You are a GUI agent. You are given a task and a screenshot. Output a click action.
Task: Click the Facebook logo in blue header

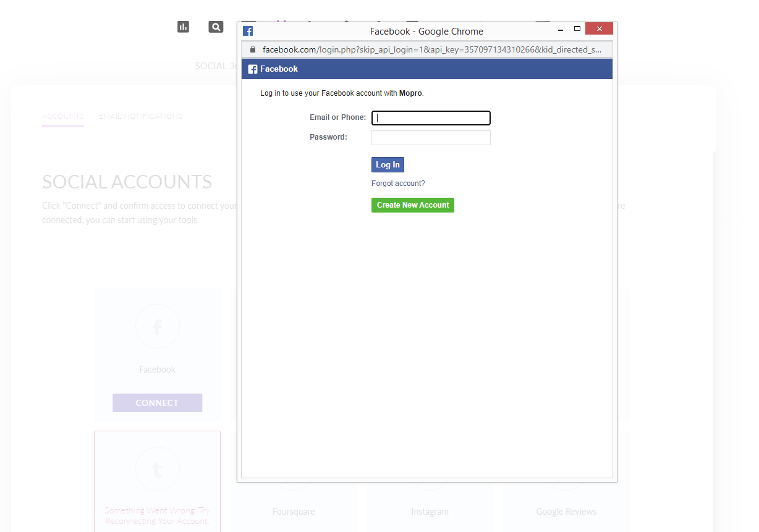coord(253,69)
